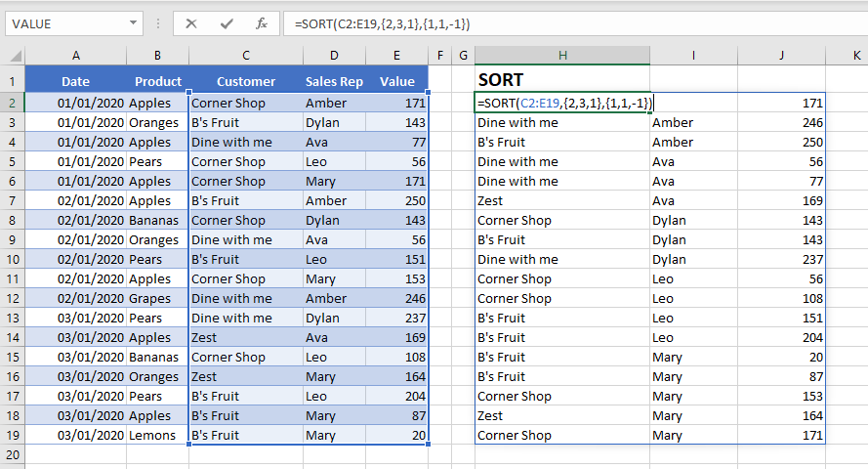Select Oranges in row 3
Image resolution: width=868 pixels, height=469 pixels.
(x=158, y=122)
